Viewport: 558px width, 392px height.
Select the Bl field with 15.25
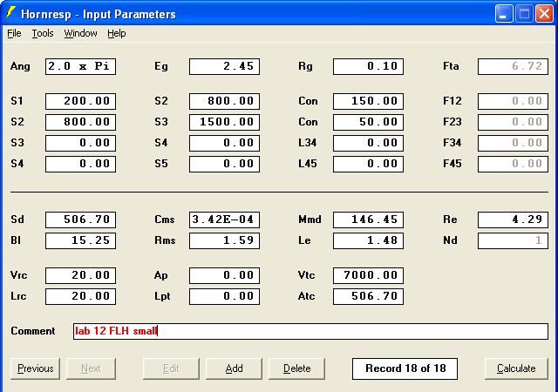tap(80, 240)
